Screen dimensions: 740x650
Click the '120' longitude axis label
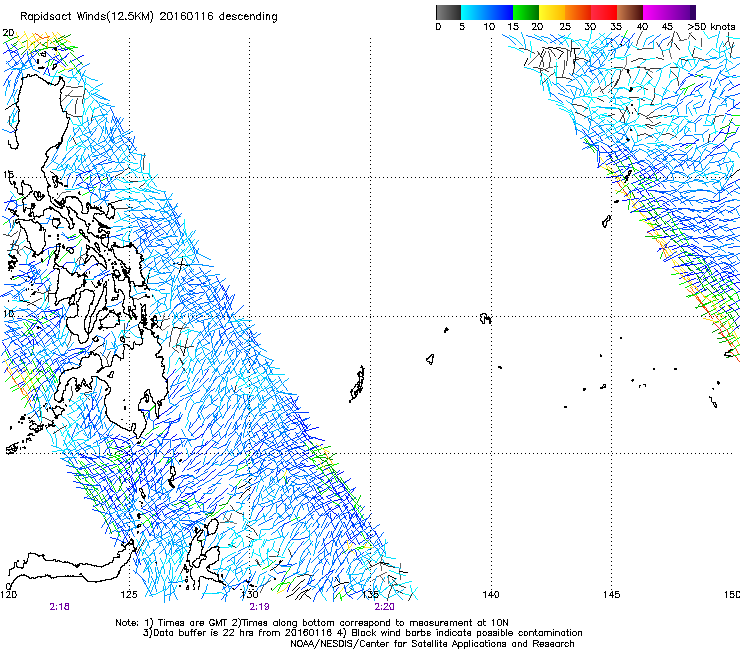coord(8,594)
